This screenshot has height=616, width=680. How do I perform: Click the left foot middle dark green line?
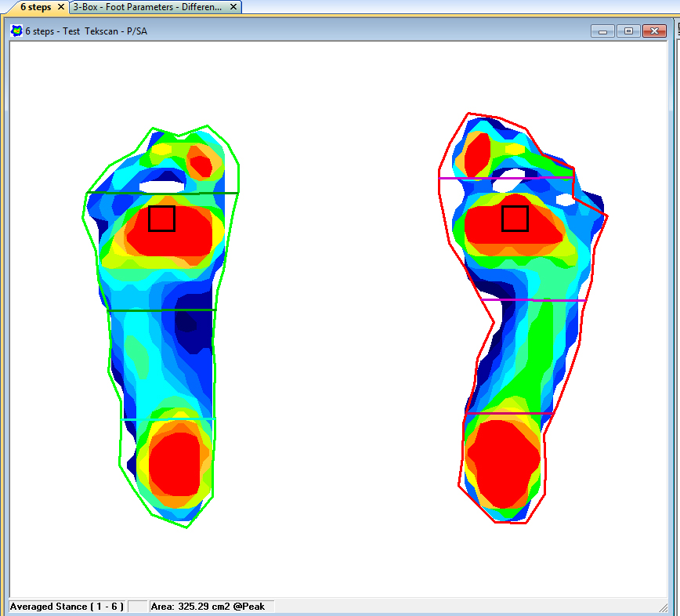pos(161,310)
